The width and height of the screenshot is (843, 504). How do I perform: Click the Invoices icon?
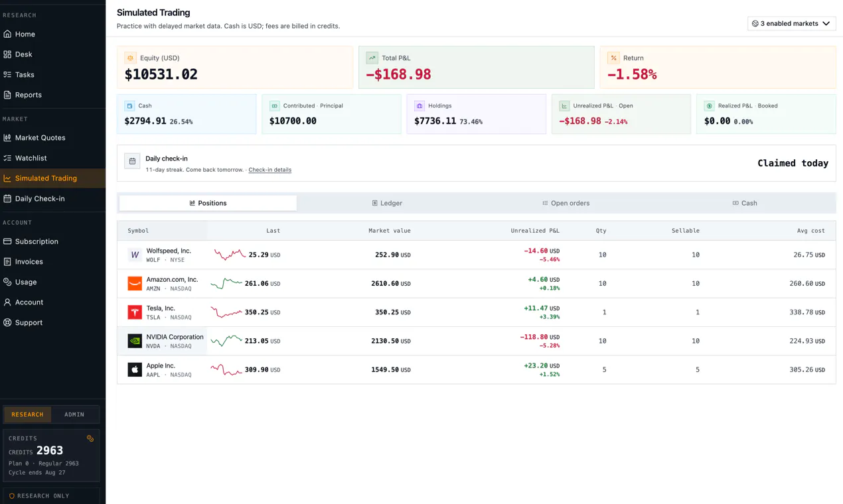7,262
